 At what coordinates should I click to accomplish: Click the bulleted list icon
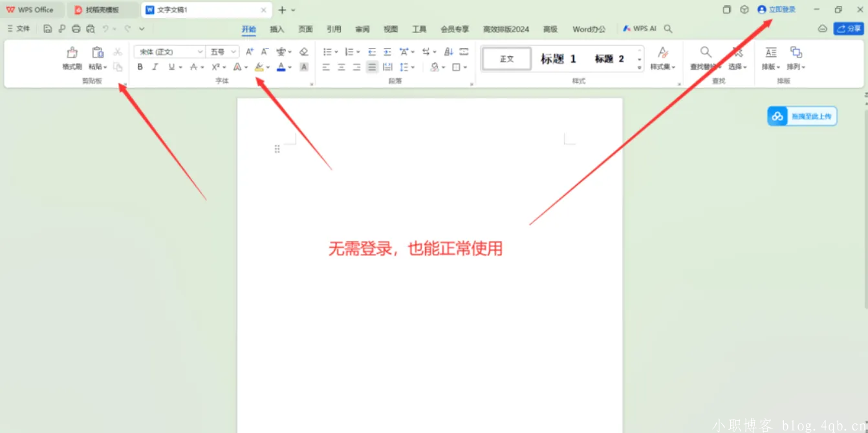(x=327, y=52)
